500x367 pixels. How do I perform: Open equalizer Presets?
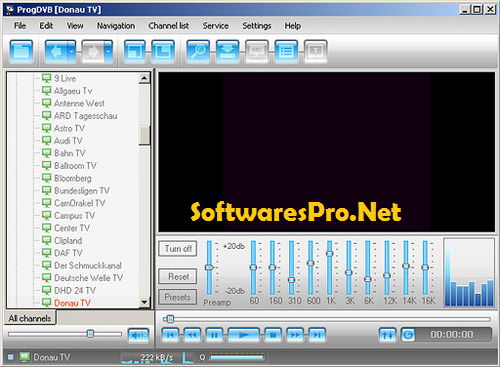click(178, 297)
